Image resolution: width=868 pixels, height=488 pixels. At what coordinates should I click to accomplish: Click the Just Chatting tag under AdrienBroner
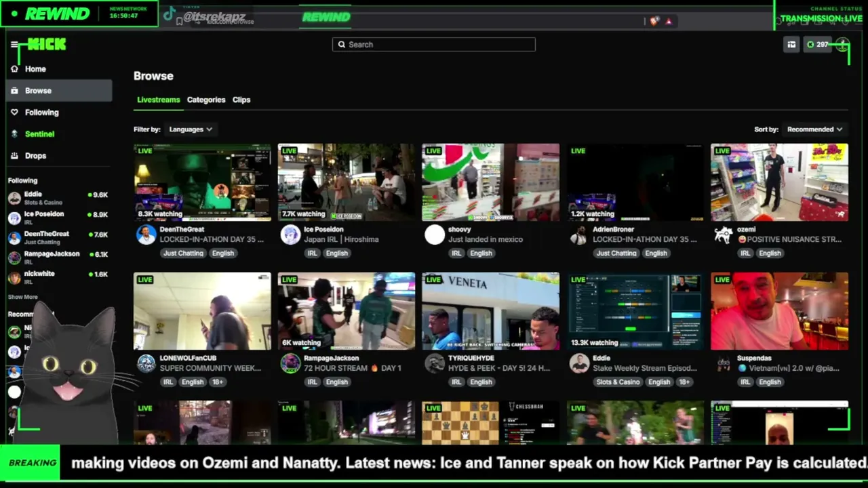click(x=616, y=253)
